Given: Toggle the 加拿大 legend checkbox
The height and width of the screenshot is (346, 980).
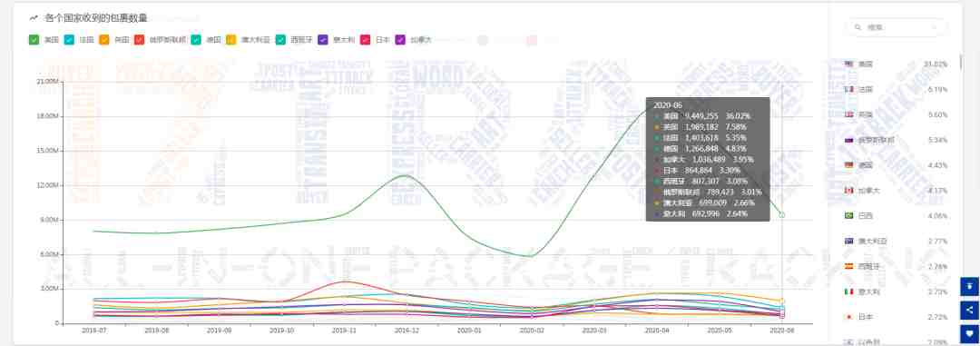Looking at the screenshot, I should [401, 40].
